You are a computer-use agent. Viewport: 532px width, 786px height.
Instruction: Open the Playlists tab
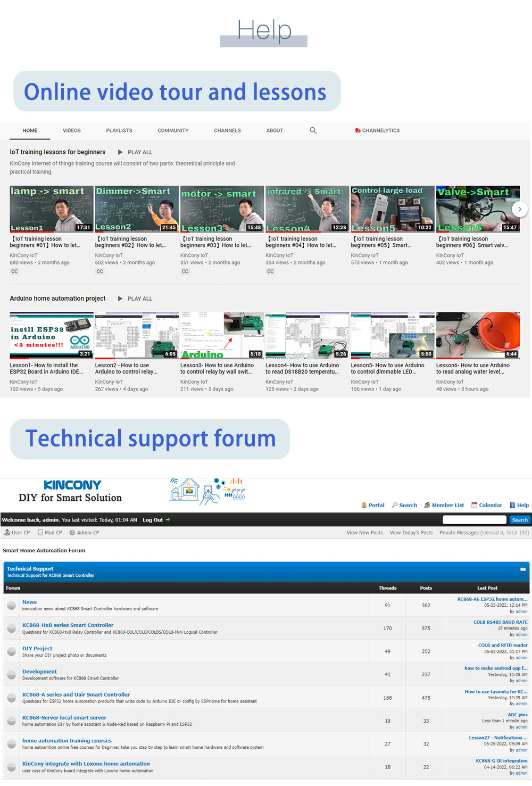(119, 130)
